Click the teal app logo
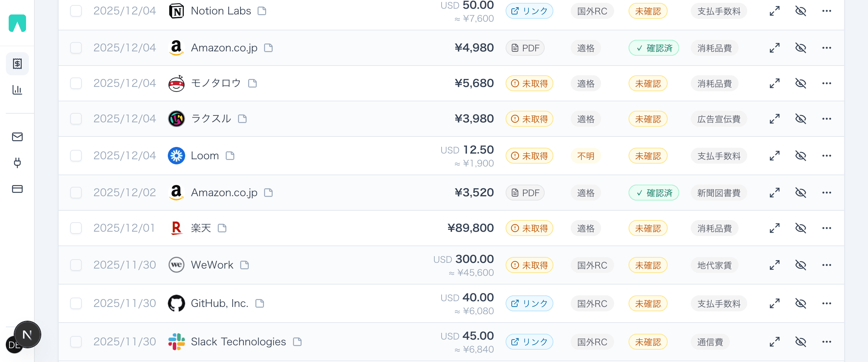This screenshot has height=362, width=868. 17,23
